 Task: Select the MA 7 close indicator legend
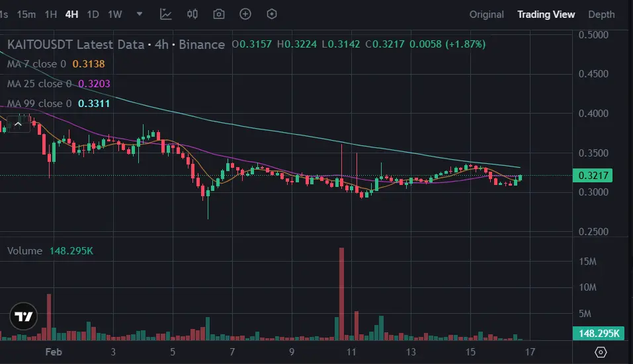pos(36,64)
